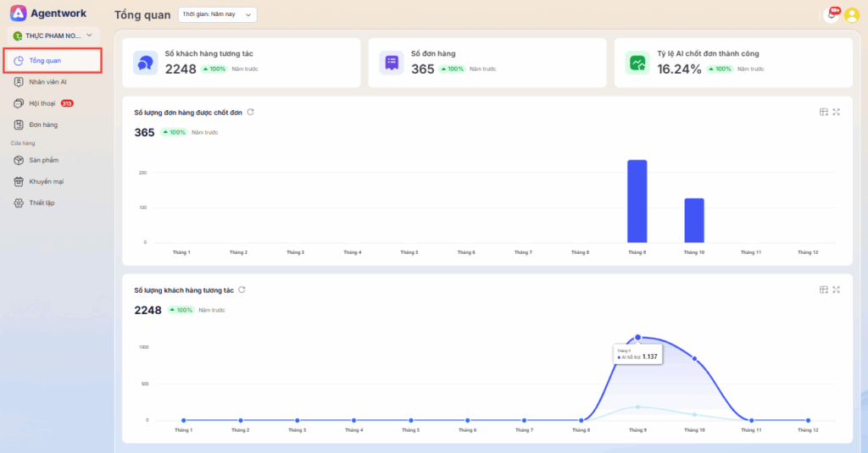This screenshot has height=453, width=868.
Task: Click the Agentwork logo icon
Action: click(18, 14)
